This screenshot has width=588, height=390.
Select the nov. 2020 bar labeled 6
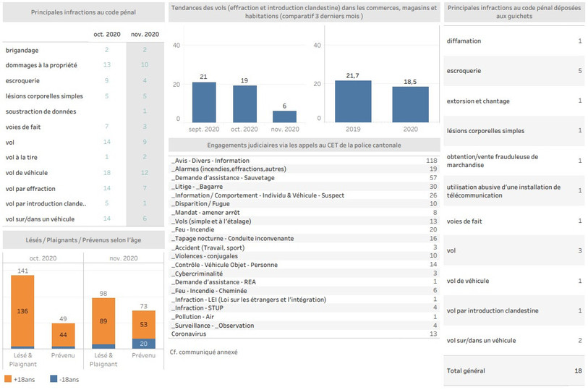[x=284, y=116]
